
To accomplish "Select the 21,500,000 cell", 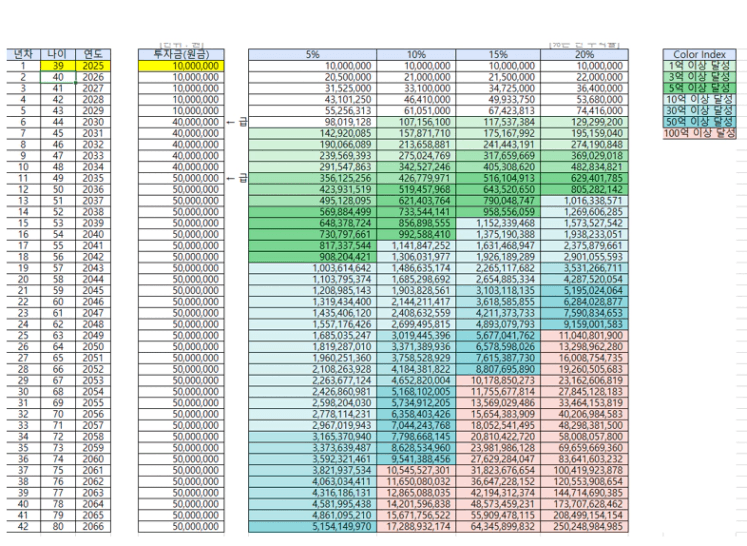I will (x=498, y=77).
